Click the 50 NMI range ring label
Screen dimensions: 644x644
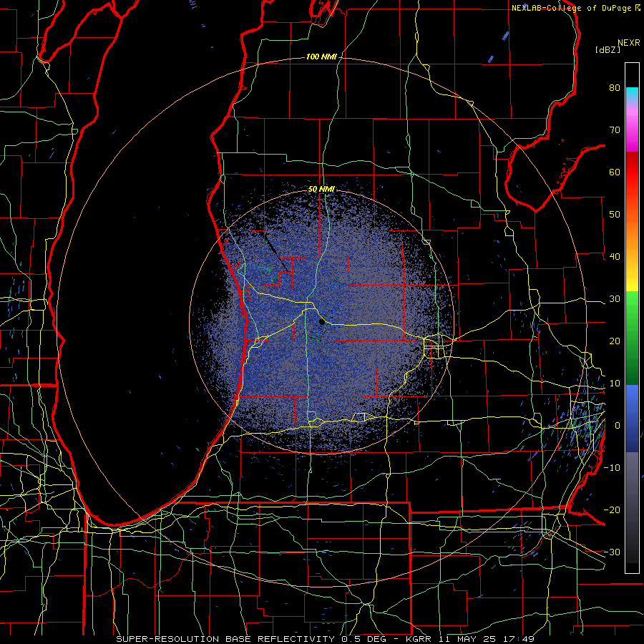[321, 190]
